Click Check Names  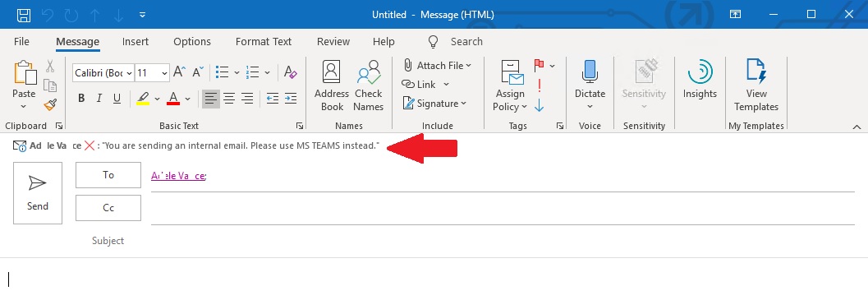(369, 86)
